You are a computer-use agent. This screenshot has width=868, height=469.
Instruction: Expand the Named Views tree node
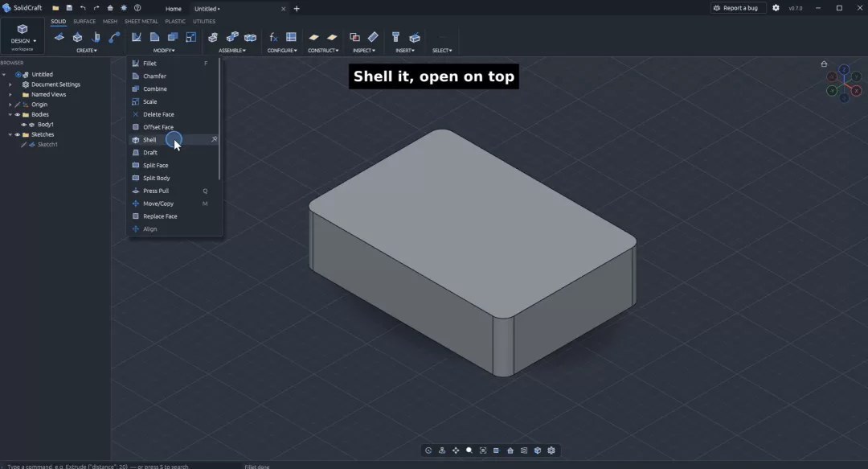[10, 95]
